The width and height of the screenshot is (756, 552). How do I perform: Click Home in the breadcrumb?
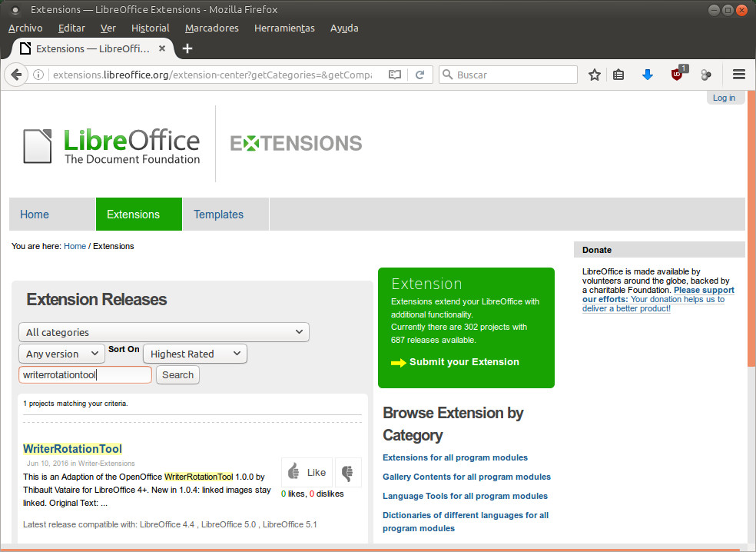point(75,246)
